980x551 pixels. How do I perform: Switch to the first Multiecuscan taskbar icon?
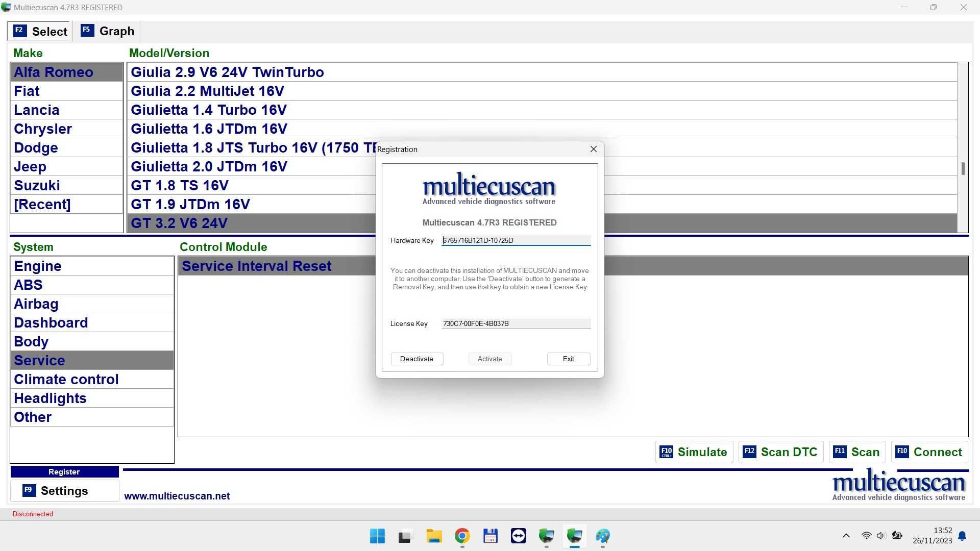547,536
